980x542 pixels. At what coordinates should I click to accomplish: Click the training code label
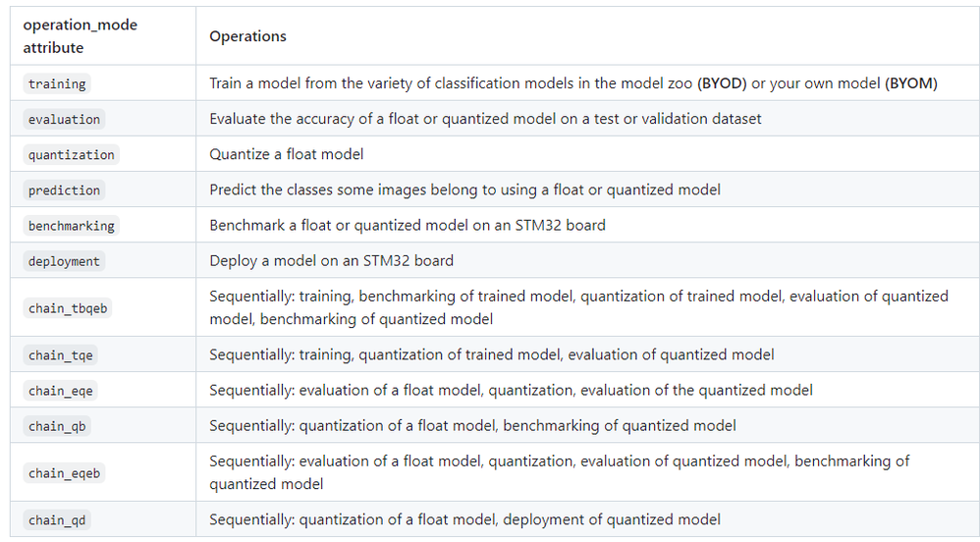point(57,83)
